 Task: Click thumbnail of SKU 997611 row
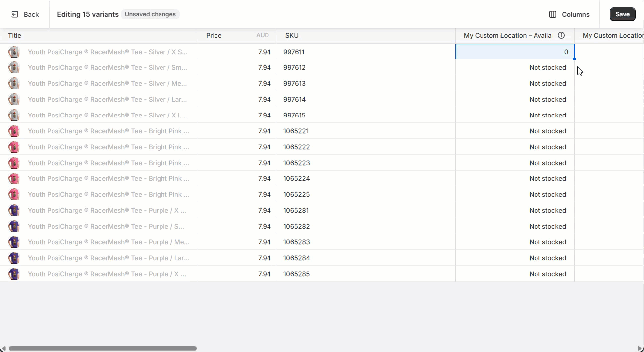tap(14, 52)
